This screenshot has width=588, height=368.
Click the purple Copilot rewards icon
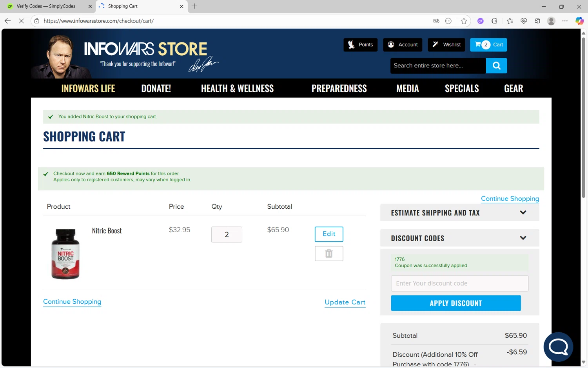tap(480, 21)
